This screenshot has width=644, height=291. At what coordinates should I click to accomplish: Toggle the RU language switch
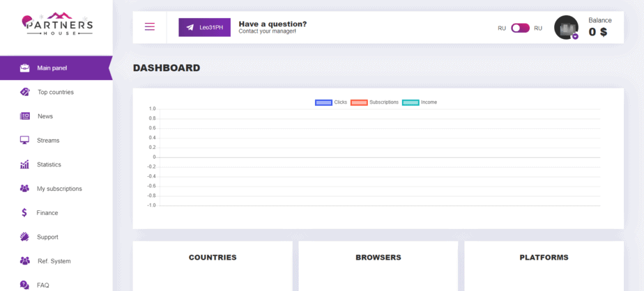(x=520, y=29)
